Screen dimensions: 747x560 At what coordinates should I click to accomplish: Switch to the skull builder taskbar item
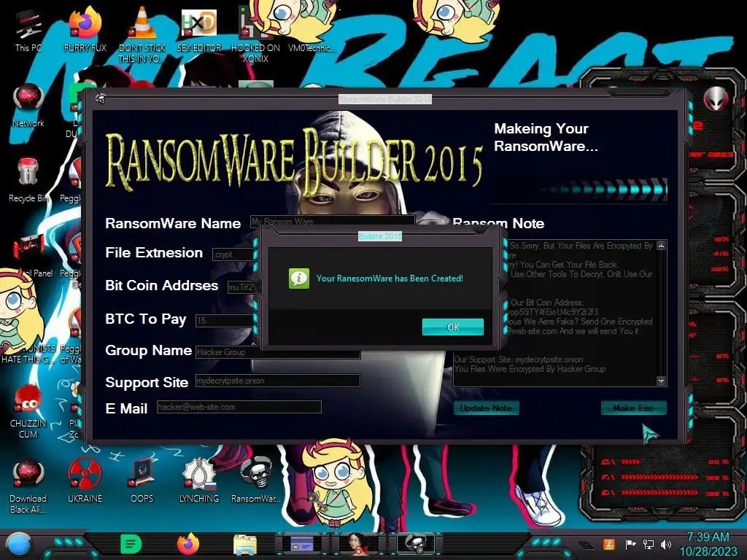point(415,544)
